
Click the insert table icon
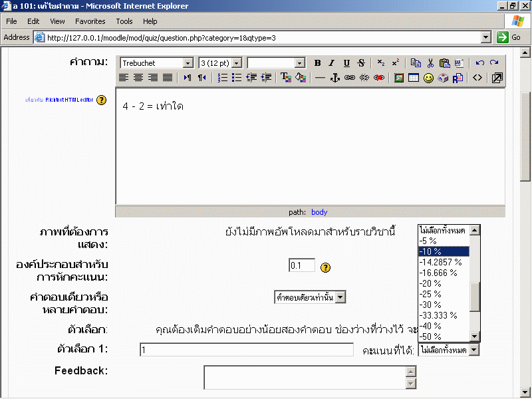point(414,78)
